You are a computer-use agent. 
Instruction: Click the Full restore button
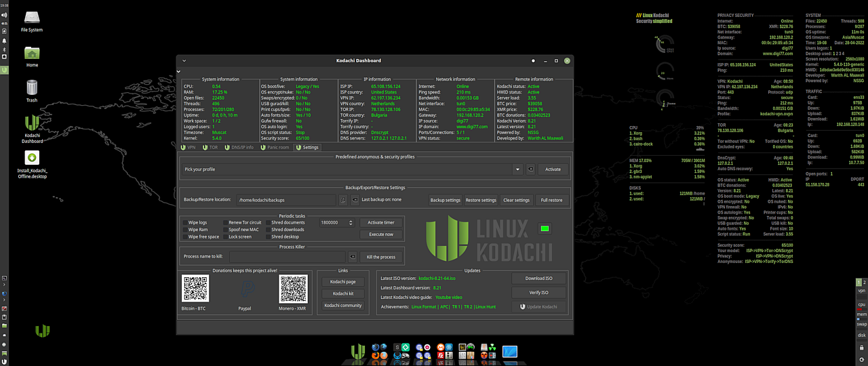click(551, 200)
